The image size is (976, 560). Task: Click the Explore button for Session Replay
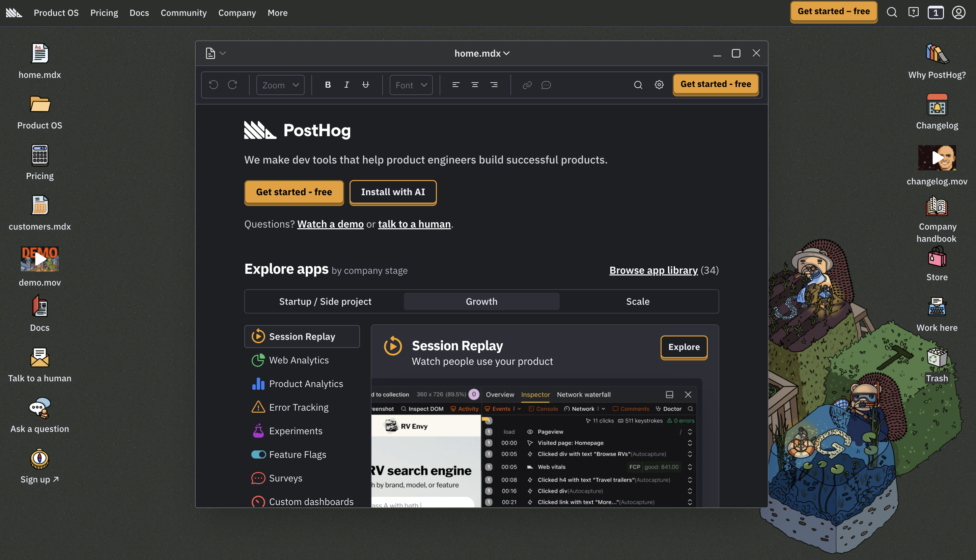684,347
